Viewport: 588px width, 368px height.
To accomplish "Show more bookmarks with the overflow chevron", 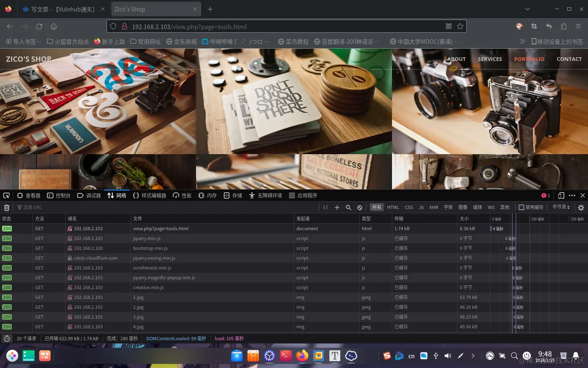I will 522,41.
